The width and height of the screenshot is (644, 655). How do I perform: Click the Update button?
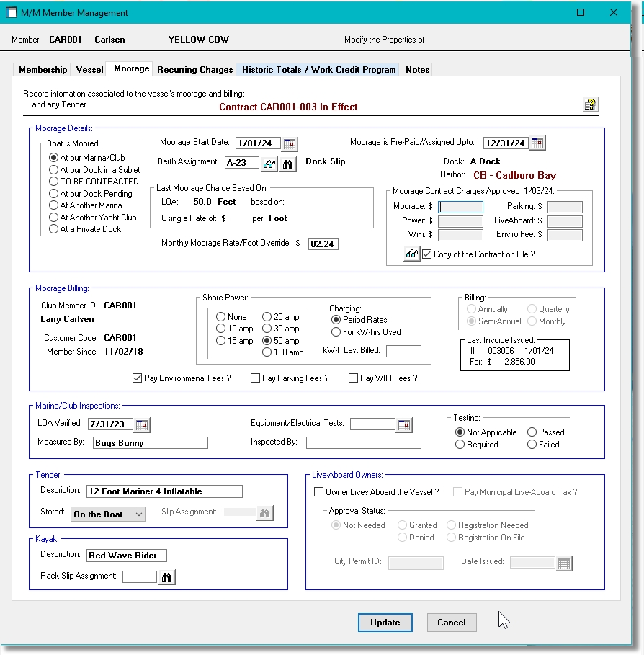(385, 623)
